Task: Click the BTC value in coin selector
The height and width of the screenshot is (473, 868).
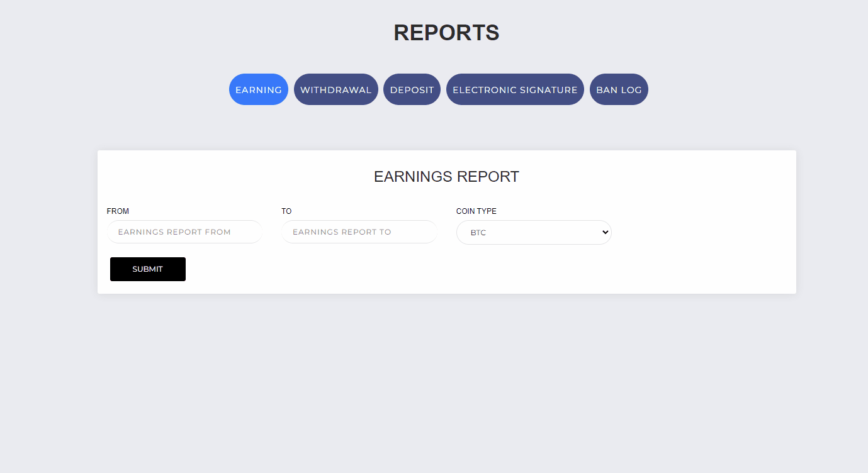Action: (x=478, y=233)
